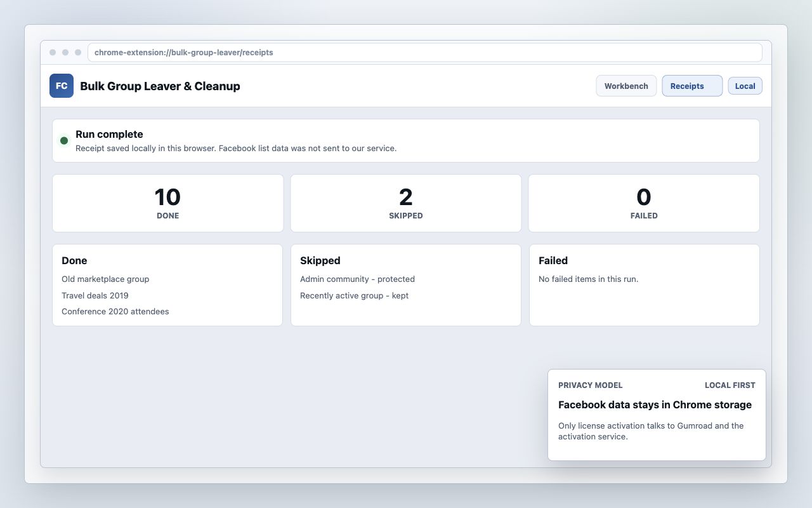Click the FC app logo icon
Screen dimensions: 812x508
[62, 86]
